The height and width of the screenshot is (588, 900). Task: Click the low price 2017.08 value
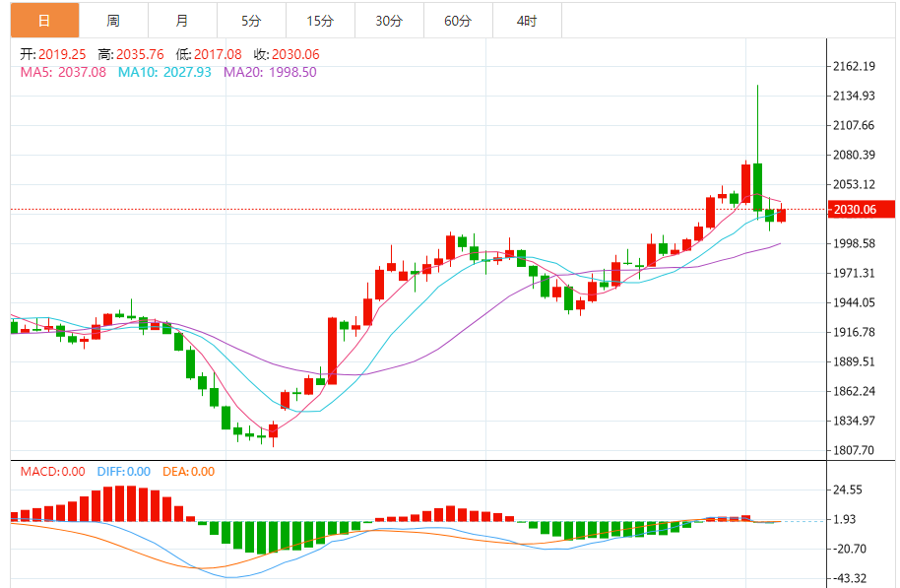218,54
